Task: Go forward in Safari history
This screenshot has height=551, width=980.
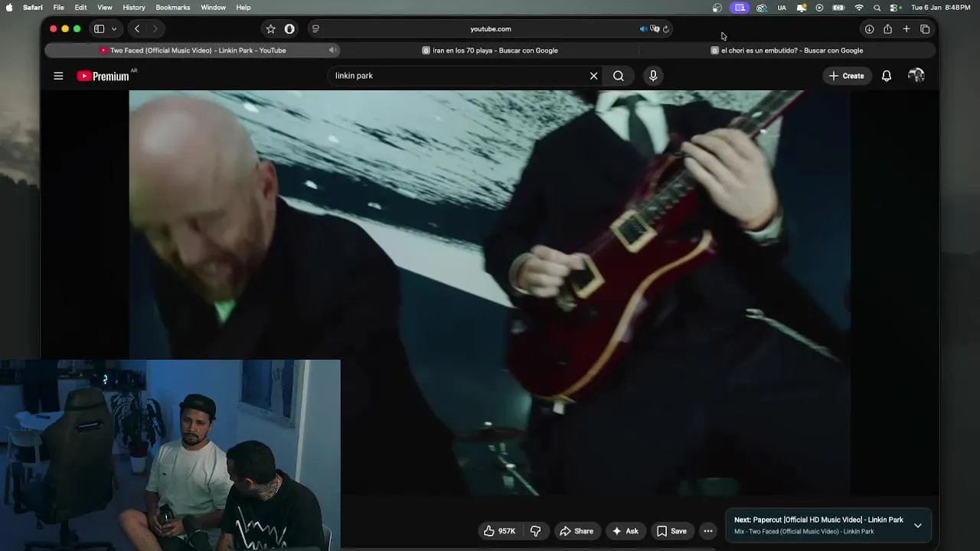Action: coord(155,29)
